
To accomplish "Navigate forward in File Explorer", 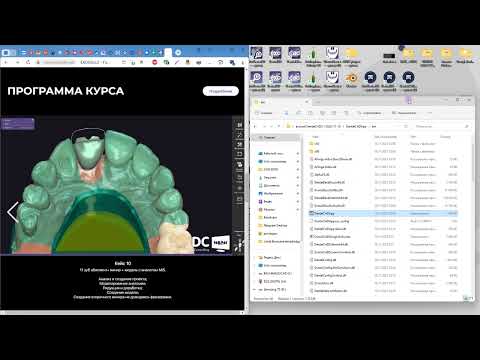I will (x=264, y=126).
